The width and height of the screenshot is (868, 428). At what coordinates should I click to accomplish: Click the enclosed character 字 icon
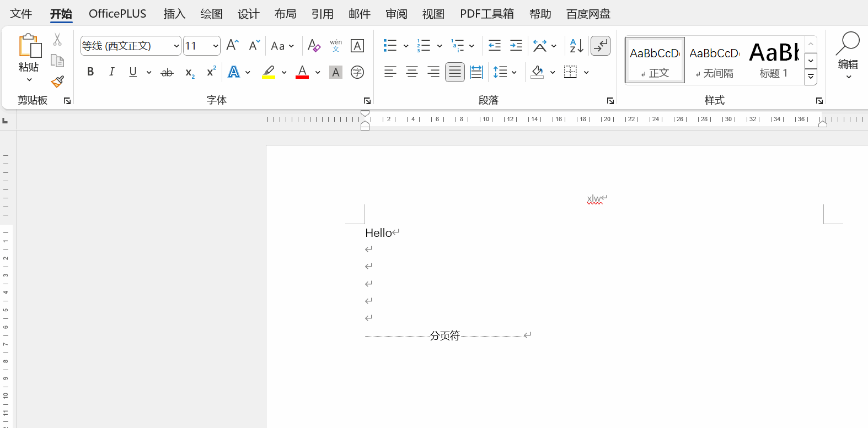pyautogui.click(x=357, y=72)
